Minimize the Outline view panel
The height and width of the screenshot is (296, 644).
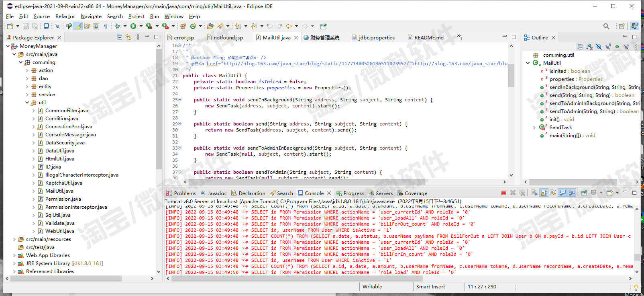pos(625,37)
